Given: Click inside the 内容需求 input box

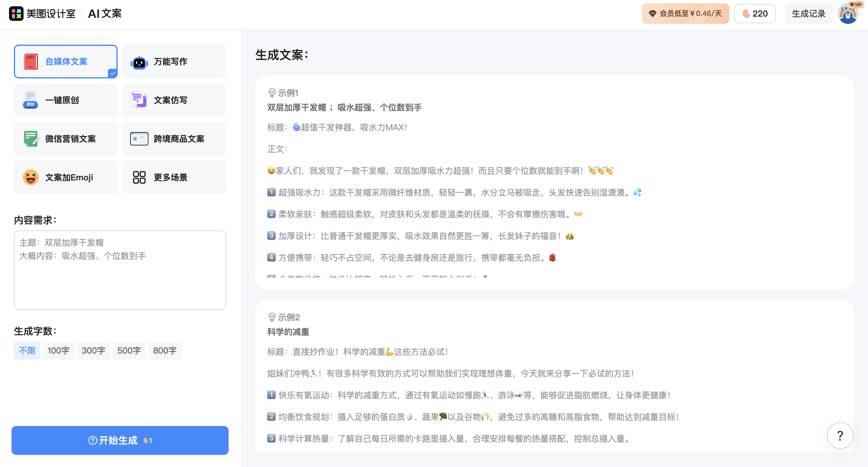Looking at the screenshot, I should (x=120, y=270).
